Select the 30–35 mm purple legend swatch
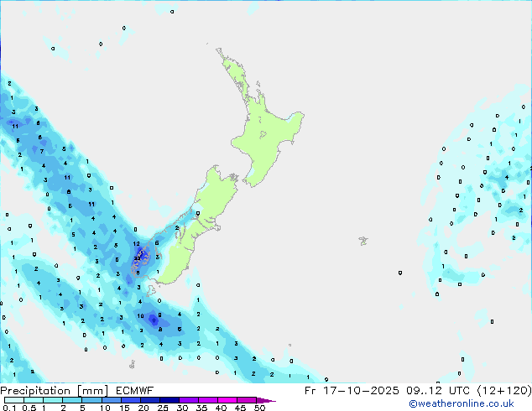 [189, 400]
